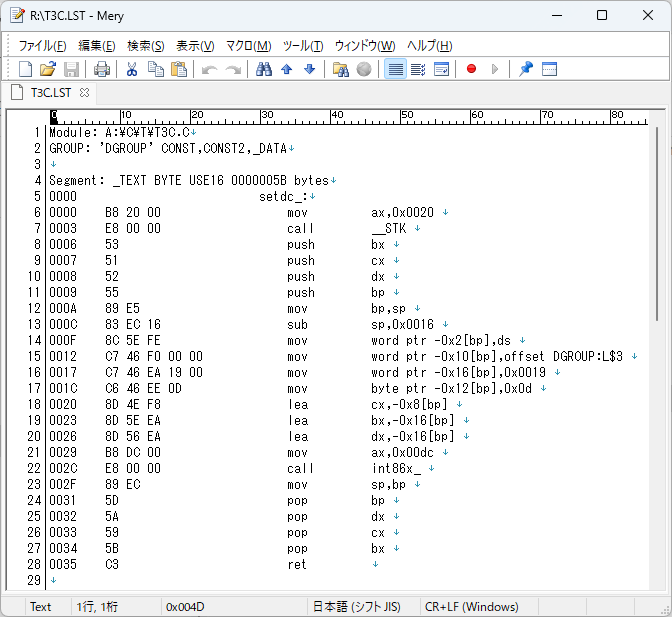The height and width of the screenshot is (617, 672).
Task: Click 'setdc_:' label text
Action: 283,196
